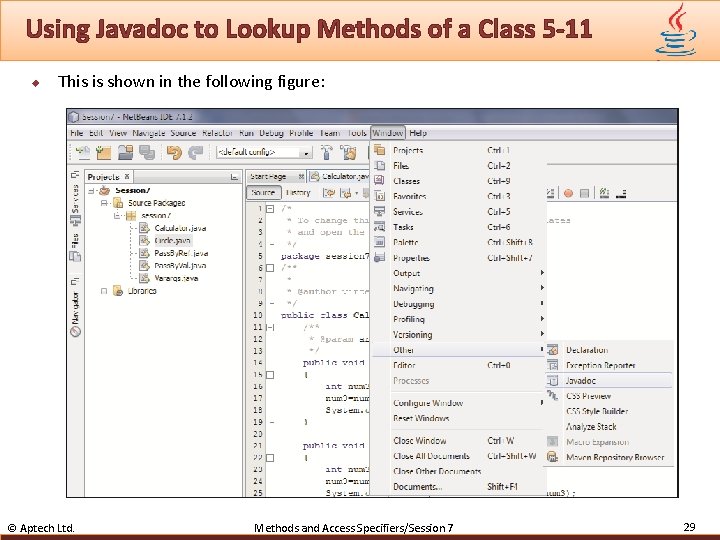Click the Exception Reporter icon
The height and width of the screenshot is (540, 720).
coord(552,365)
